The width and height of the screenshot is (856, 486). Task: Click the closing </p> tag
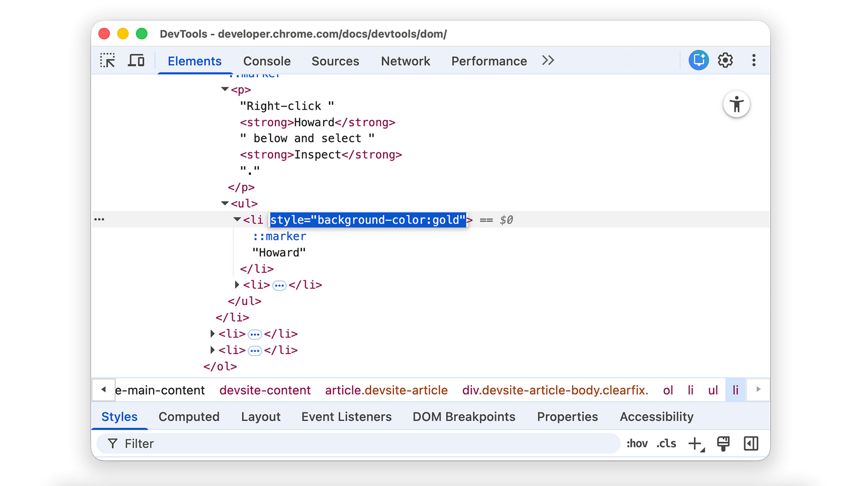pyautogui.click(x=241, y=187)
